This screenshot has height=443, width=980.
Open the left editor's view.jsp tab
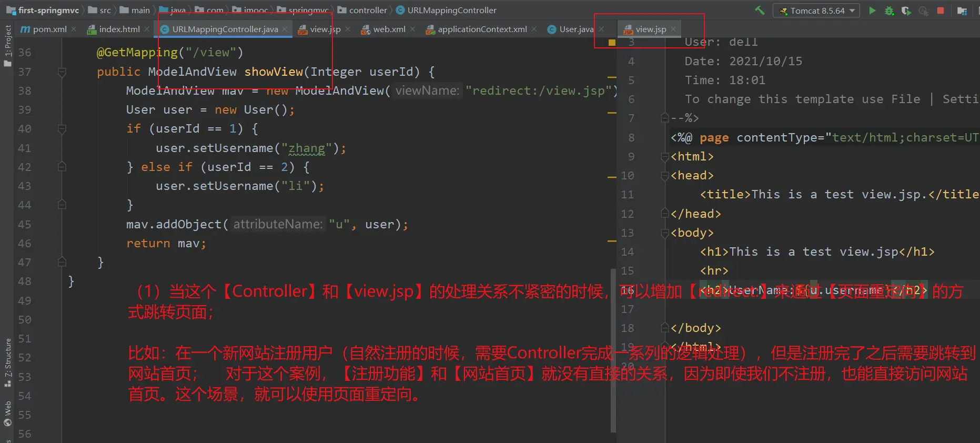point(325,29)
